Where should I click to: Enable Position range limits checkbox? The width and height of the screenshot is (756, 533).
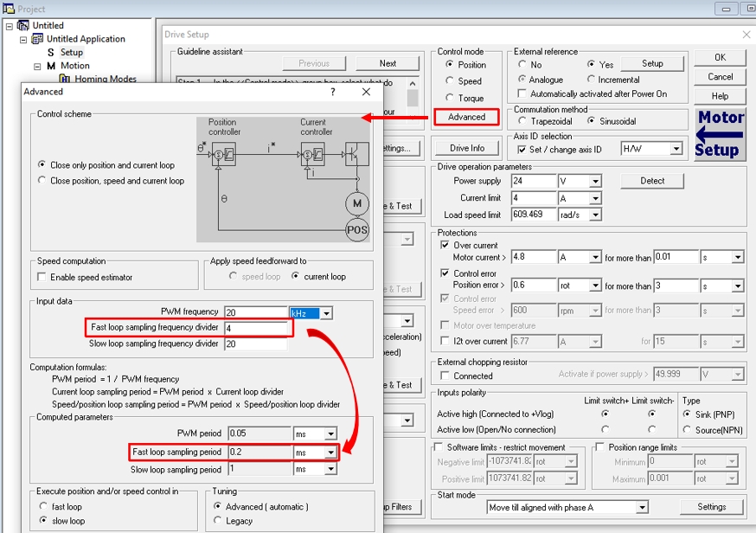point(599,446)
